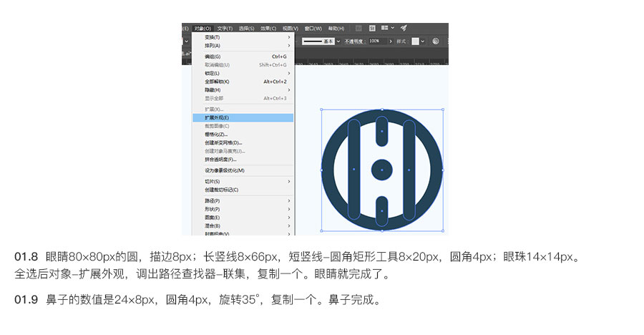Expand the 样式 style dropdown arrow
The width and height of the screenshot is (644, 335).
423,41
